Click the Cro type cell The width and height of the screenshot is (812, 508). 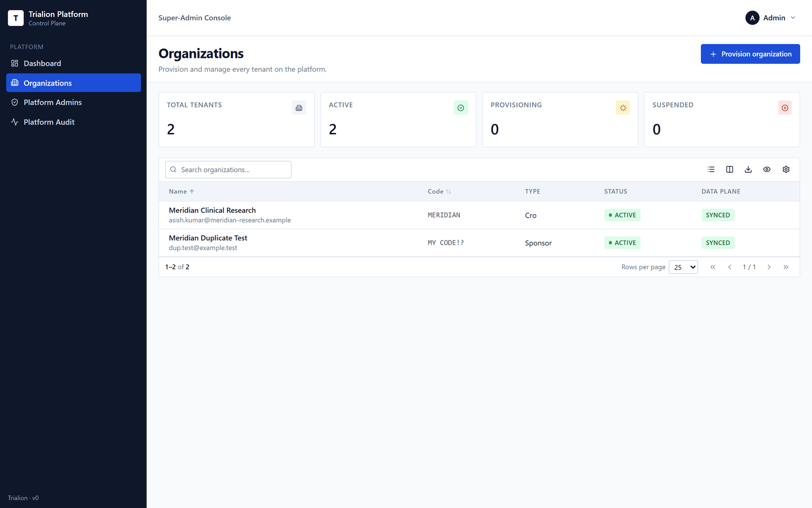[x=531, y=215]
